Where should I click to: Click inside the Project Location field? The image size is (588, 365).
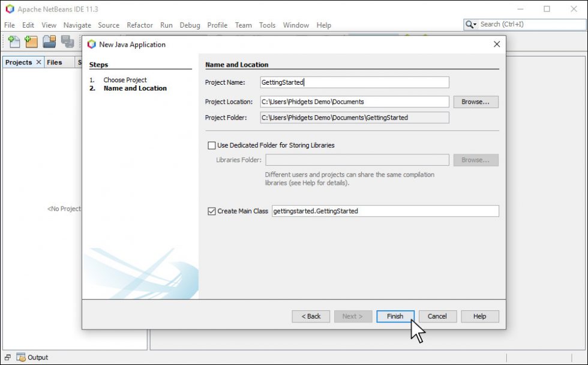point(354,101)
